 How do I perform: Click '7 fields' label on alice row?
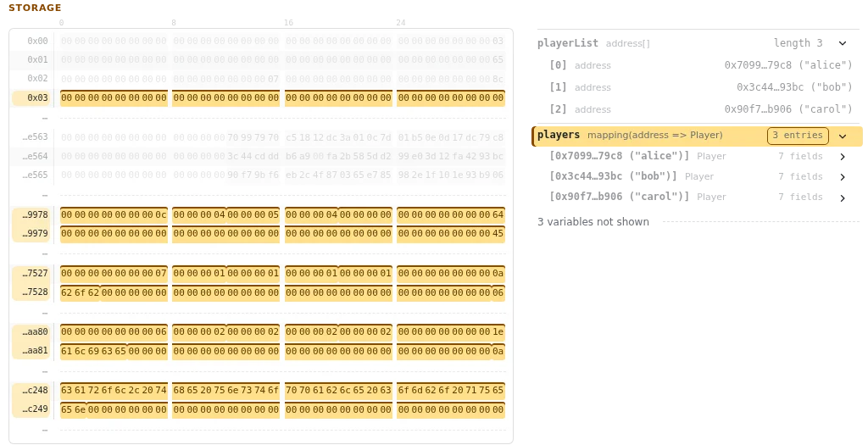click(800, 157)
